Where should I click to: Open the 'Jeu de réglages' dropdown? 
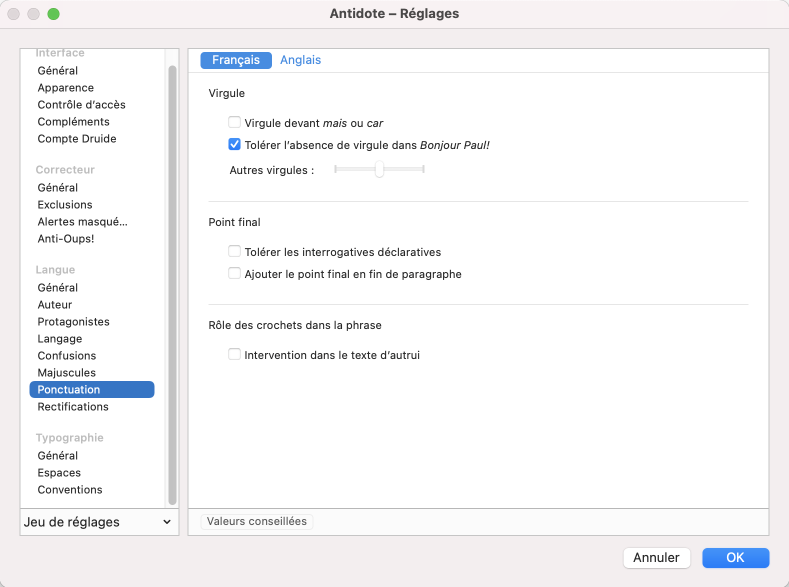pos(97,522)
